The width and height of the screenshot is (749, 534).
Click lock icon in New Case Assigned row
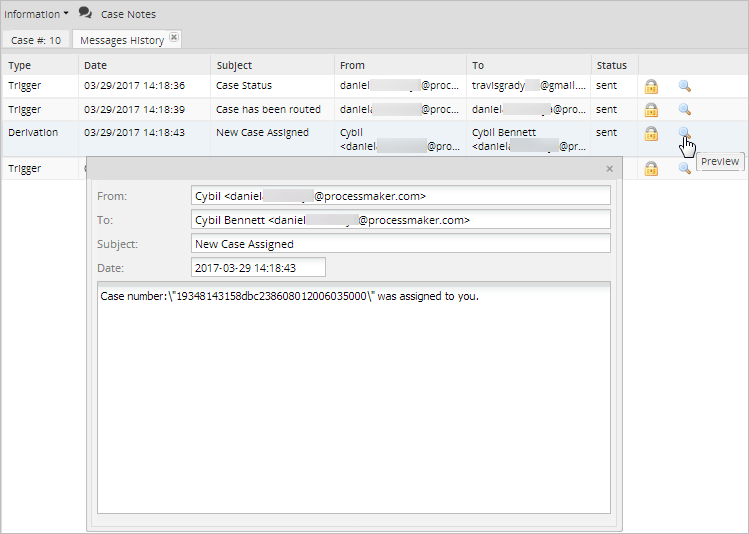[x=651, y=133]
